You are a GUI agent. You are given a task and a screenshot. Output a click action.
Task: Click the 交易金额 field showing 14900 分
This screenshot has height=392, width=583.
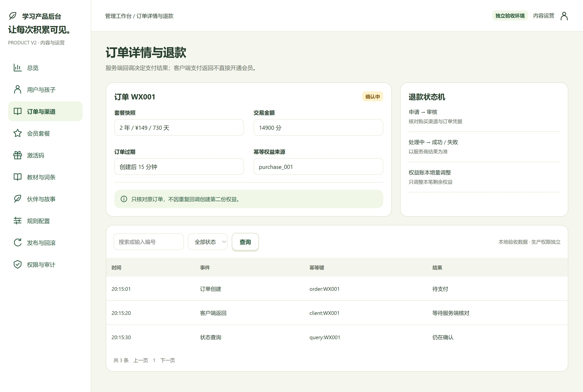point(318,128)
